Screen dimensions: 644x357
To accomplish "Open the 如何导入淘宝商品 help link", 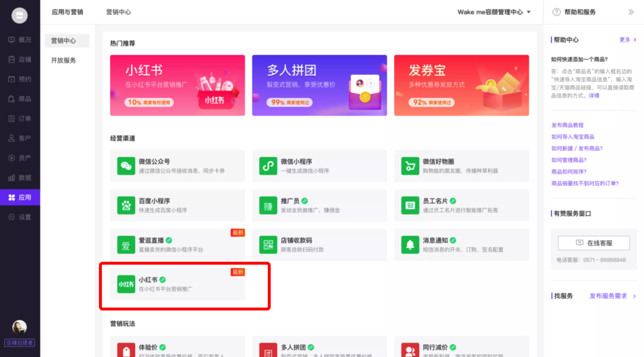I will pyautogui.click(x=572, y=136).
